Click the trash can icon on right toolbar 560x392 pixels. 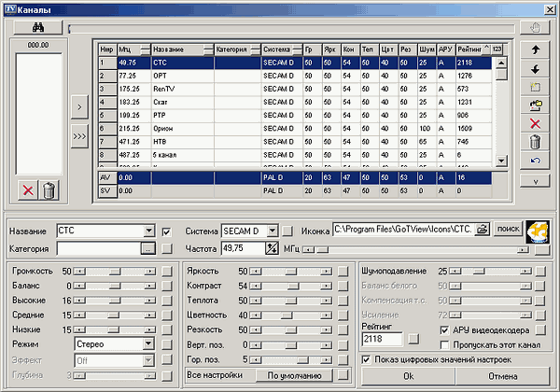click(535, 142)
